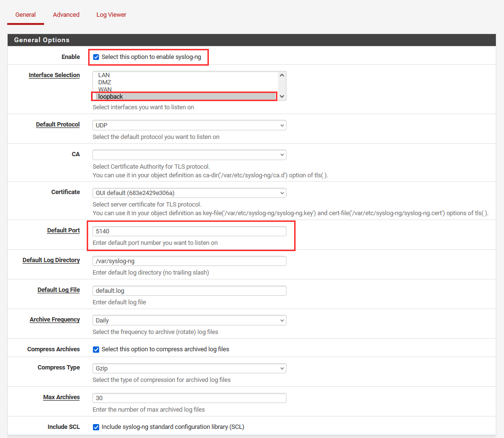Switch to the General tab
The width and height of the screenshot is (504, 438).
[25, 15]
